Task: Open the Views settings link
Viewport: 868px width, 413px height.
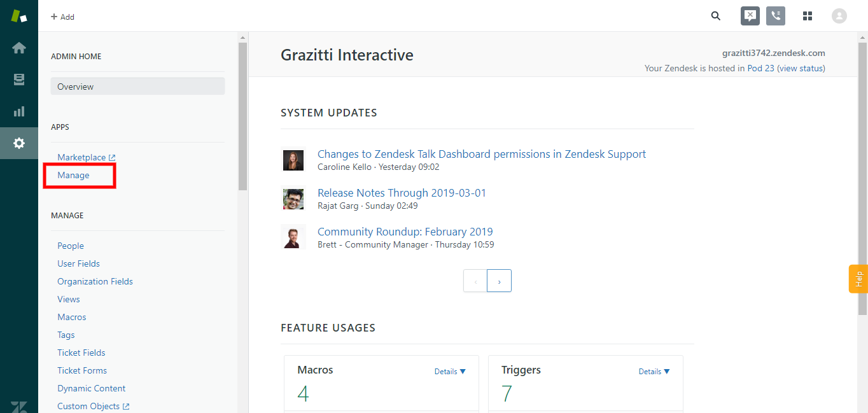Action: [x=69, y=299]
